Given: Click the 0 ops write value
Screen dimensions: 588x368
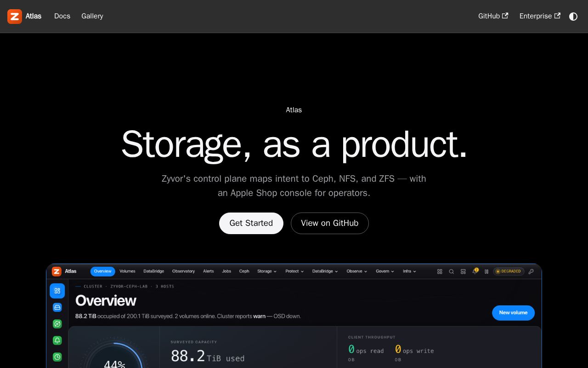Looking at the screenshot, I should click(414, 350).
